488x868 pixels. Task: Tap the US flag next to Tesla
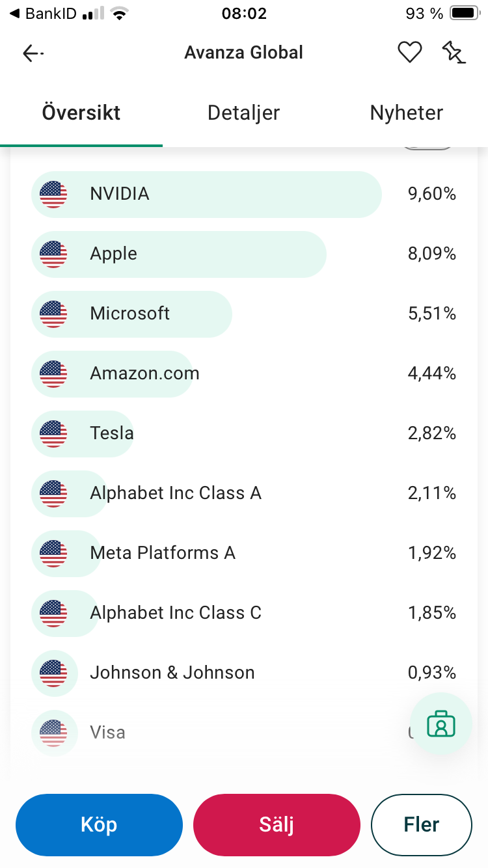(x=53, y=433)
